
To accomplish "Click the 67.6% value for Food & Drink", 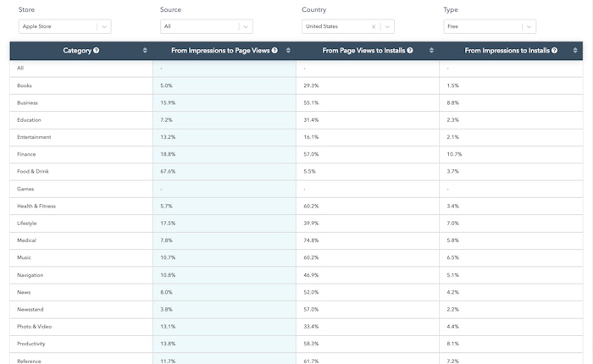I will point(168,171).
